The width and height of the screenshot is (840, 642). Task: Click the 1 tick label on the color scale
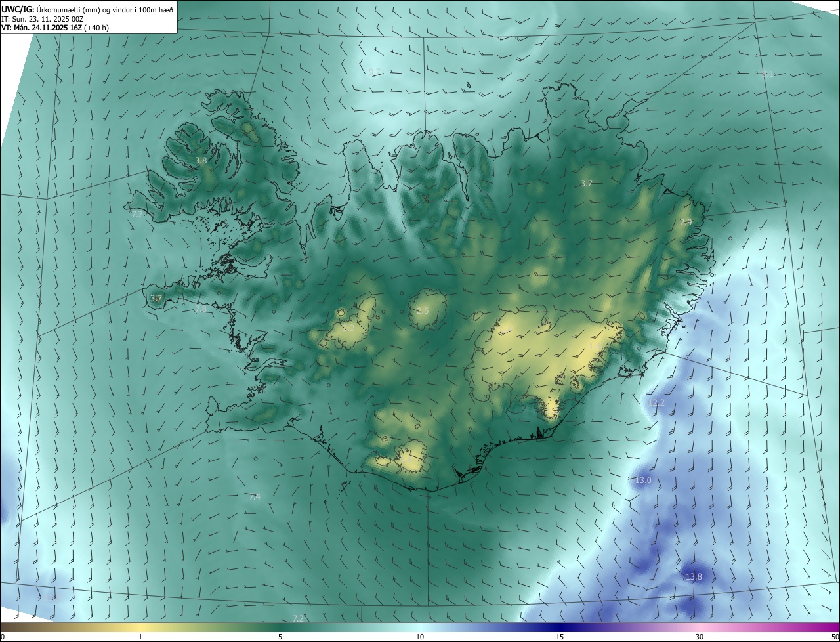(x=140, y=637)
